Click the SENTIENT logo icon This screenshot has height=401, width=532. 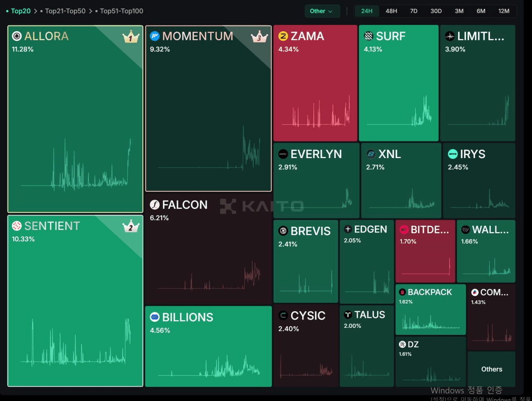17,226
